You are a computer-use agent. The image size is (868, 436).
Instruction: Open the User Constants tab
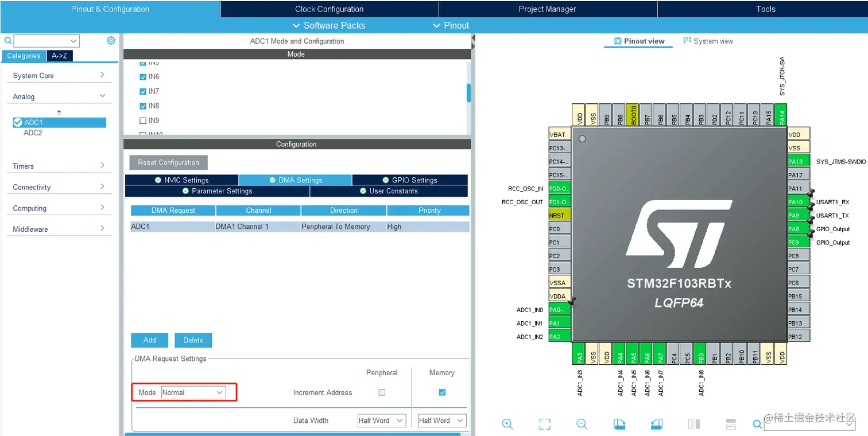(x=389, y=191)
